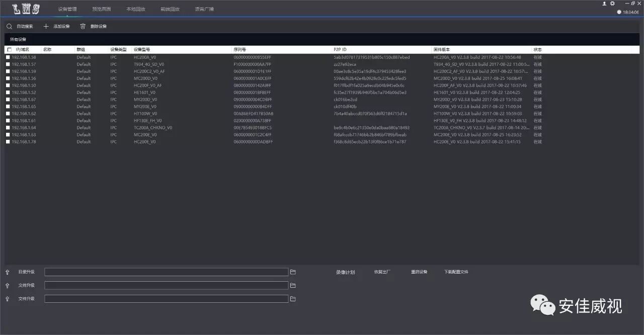Tick the checkbox for 192.168.1.64
Viewport: 644px width, 335px height.
point(8,128)
